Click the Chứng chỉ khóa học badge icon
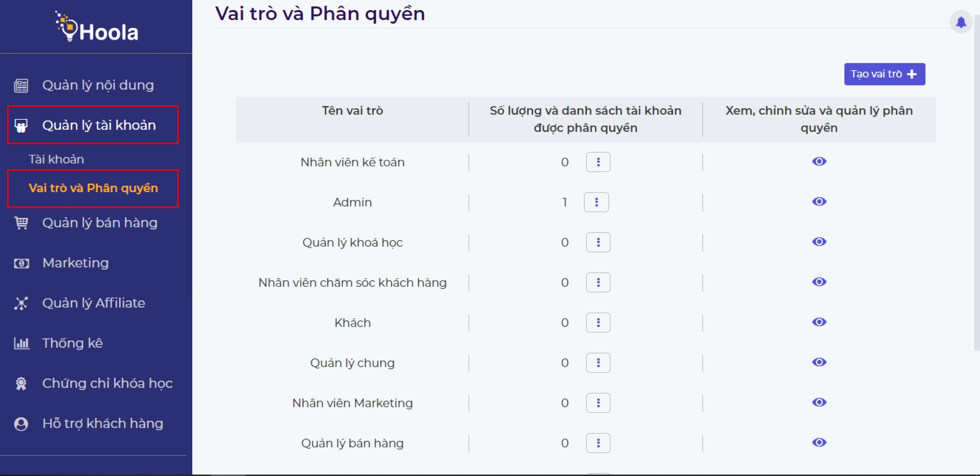The image size is (980, 476). [x=21, y=384]
